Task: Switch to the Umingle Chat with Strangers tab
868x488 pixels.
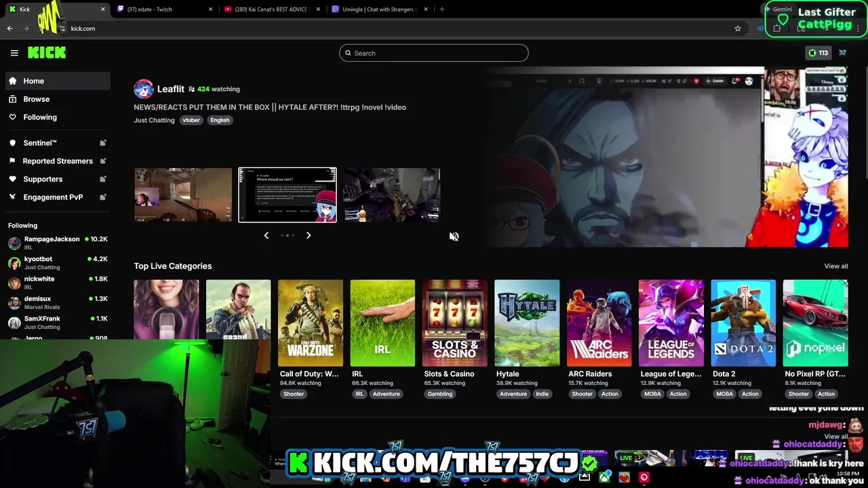Action: (x=379, y=9)
